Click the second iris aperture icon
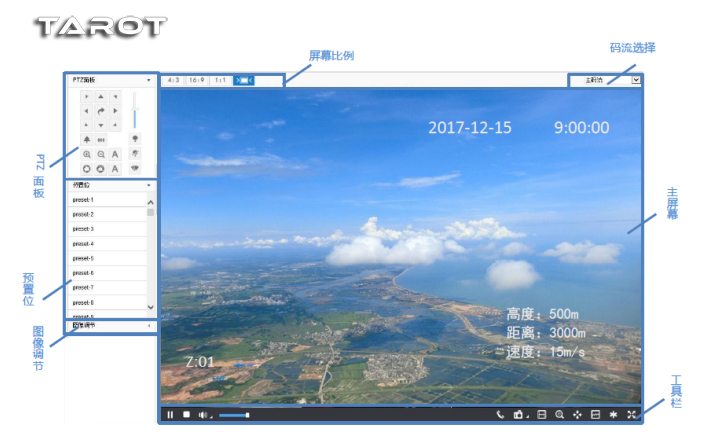 tap(101, 169)
